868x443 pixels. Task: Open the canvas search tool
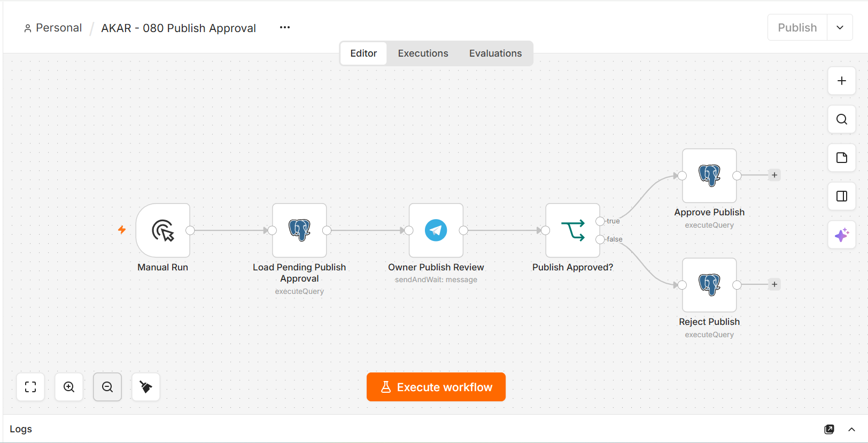click(x=842, y=119)
